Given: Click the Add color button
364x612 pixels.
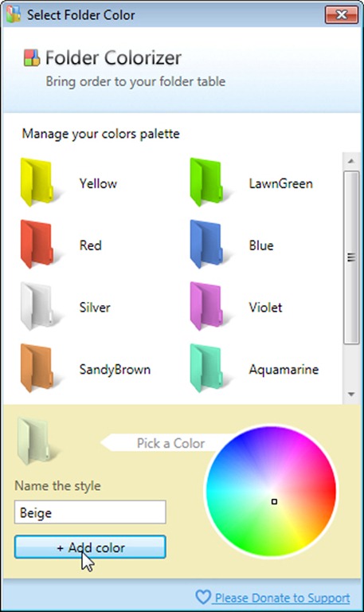Looking at the screenshot, I should point(90,547).
